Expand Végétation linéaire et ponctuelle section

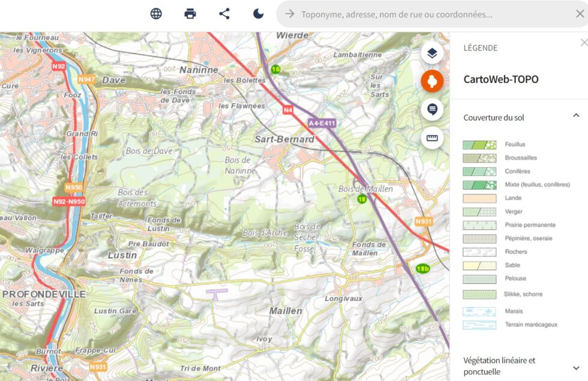[x=576, y=368]
